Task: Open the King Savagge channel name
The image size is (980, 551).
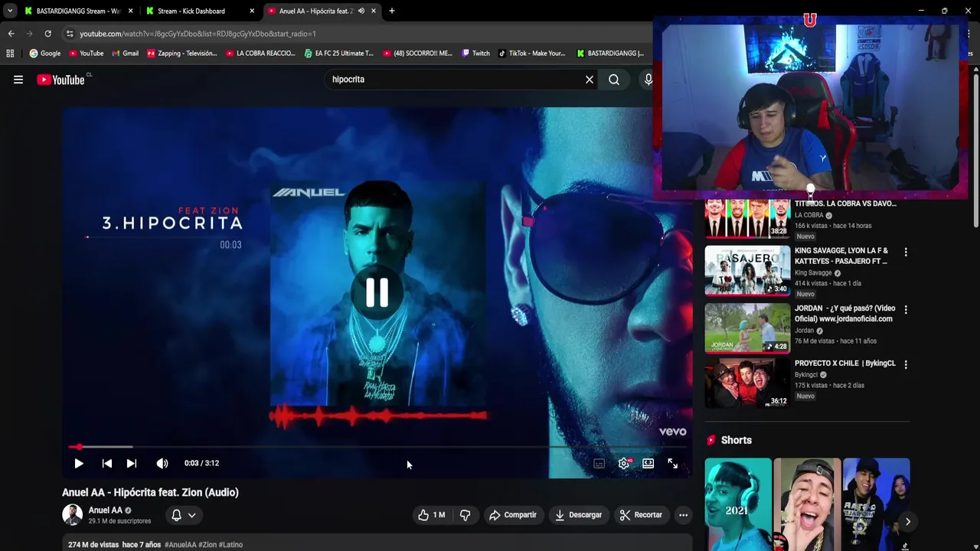Action: pyautogui.click(x=813, y=273)
